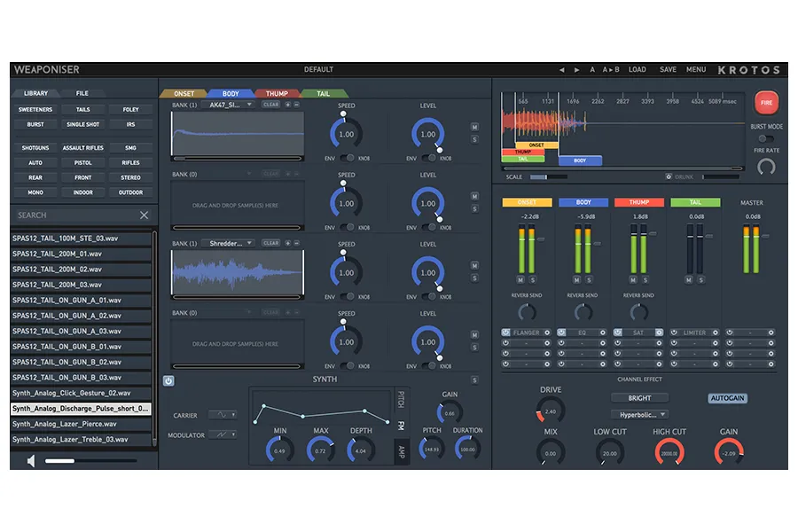Screen dimensions: 798x532
Task: Toggle the Limiter effect power on Tail
Action: [674, 332]
